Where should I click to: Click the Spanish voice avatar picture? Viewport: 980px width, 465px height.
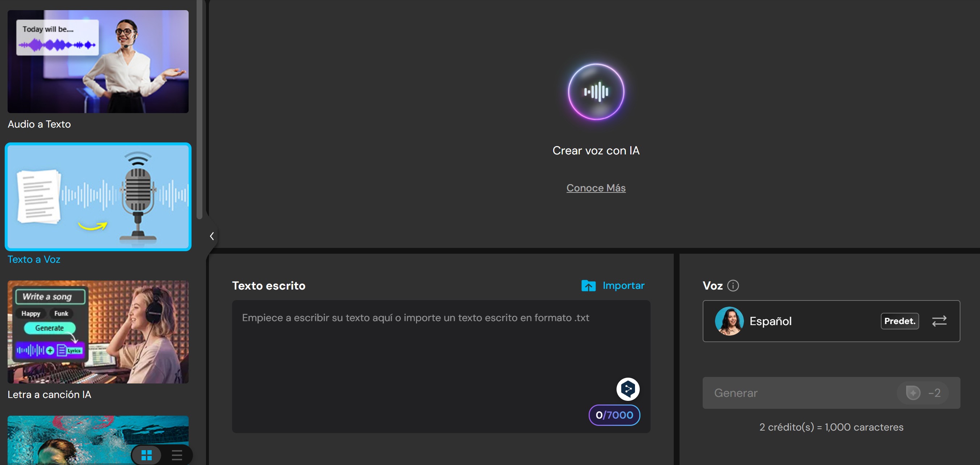tap(729, 321)
